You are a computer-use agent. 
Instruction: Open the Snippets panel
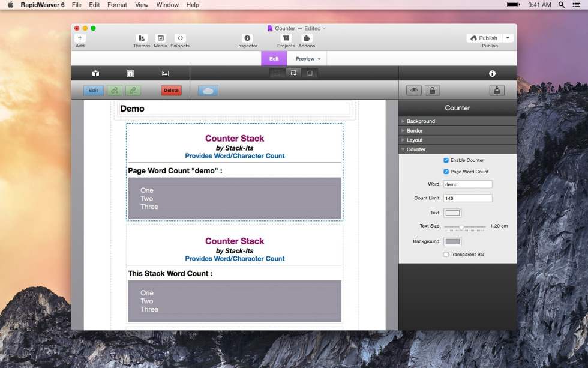[x=180, y=38]
